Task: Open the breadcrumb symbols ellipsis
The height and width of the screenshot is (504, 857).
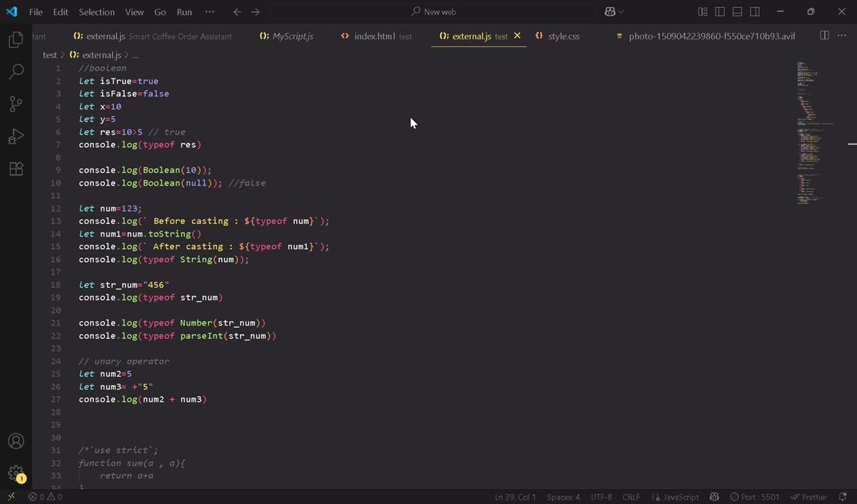Action: pyautogui.click(x=135, y=55)
